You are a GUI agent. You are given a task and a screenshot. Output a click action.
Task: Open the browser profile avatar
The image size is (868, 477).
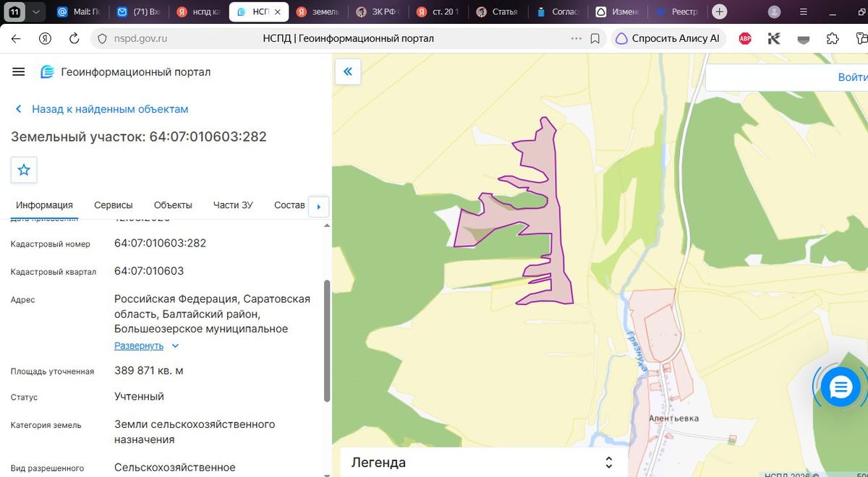(x=774, y=12)
